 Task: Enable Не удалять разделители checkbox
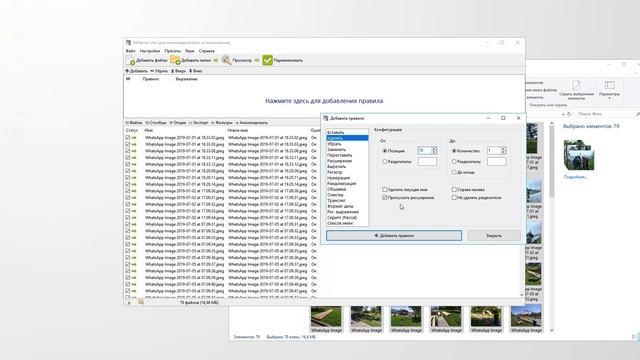(x=454, y=198)
